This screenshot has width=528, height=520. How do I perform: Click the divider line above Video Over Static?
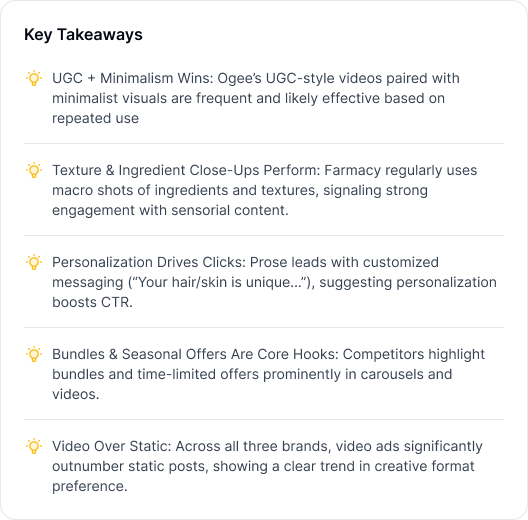(x=264, y=420)
